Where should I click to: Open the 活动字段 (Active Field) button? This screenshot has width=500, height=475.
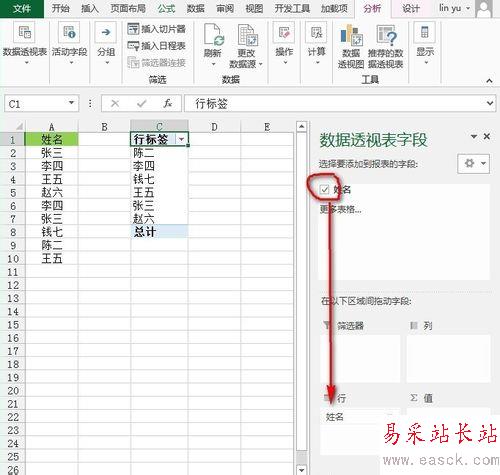pos(69,43)
